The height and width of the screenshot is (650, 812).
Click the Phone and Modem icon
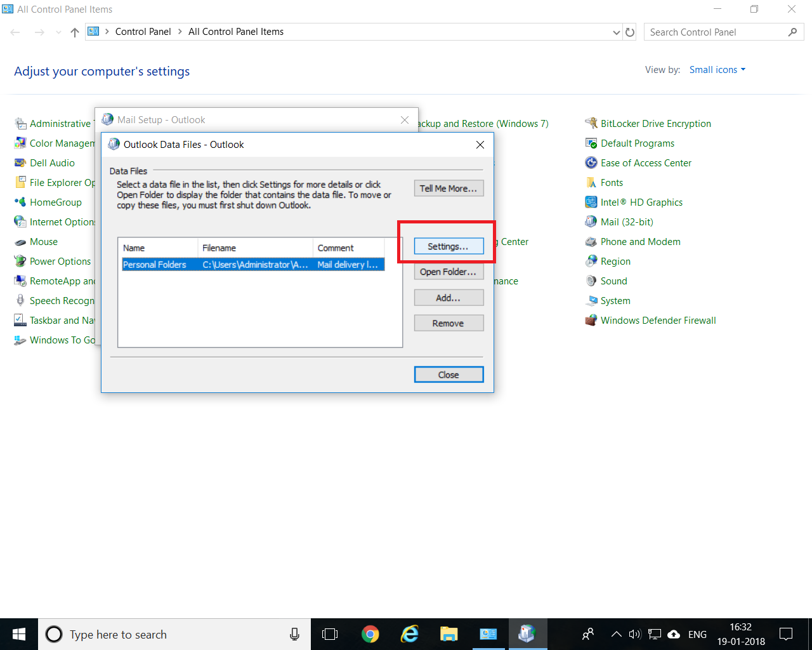point(591,241)
